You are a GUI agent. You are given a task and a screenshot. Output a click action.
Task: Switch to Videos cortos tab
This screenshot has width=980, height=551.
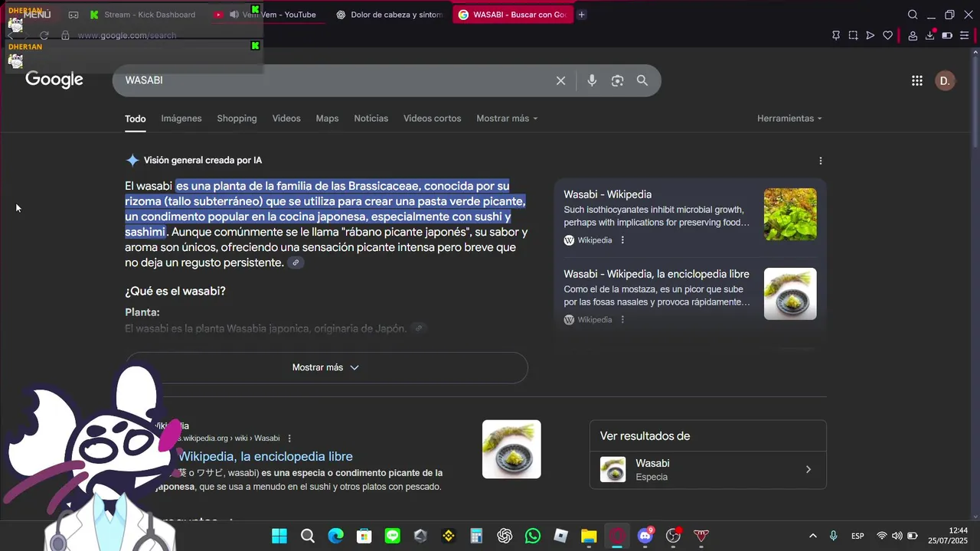pos(432,119)
